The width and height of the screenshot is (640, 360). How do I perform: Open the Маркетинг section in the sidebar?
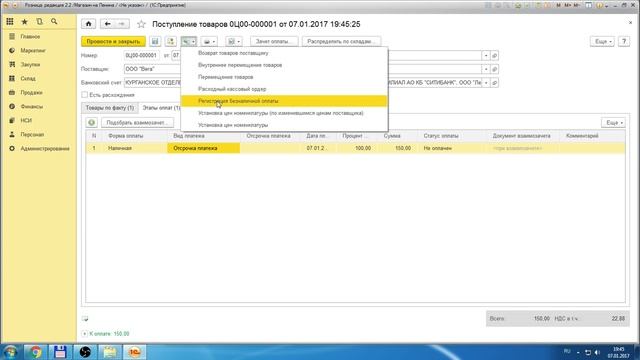tap(33, 51)
